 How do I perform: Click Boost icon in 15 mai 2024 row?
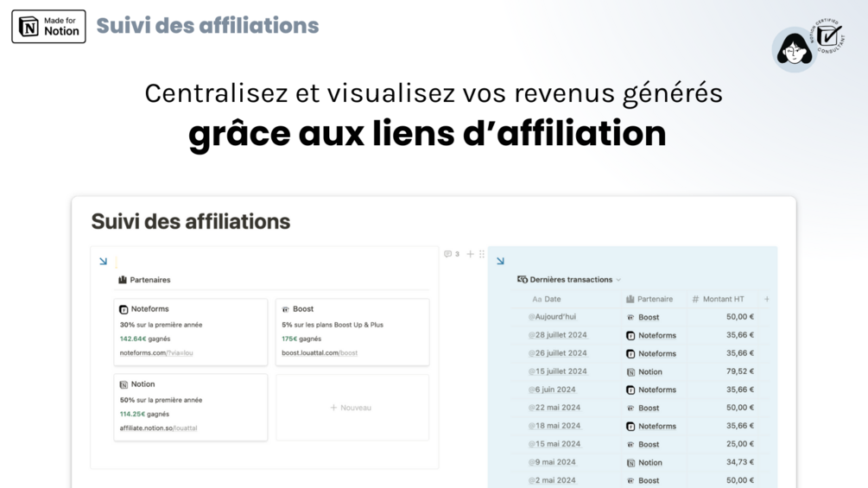tap(630, 445)
